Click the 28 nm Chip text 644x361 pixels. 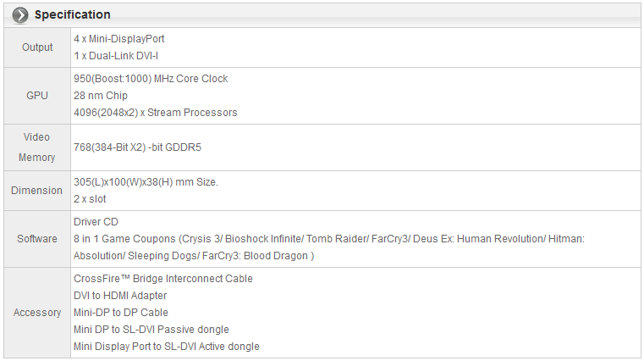(x=101, y=96)
